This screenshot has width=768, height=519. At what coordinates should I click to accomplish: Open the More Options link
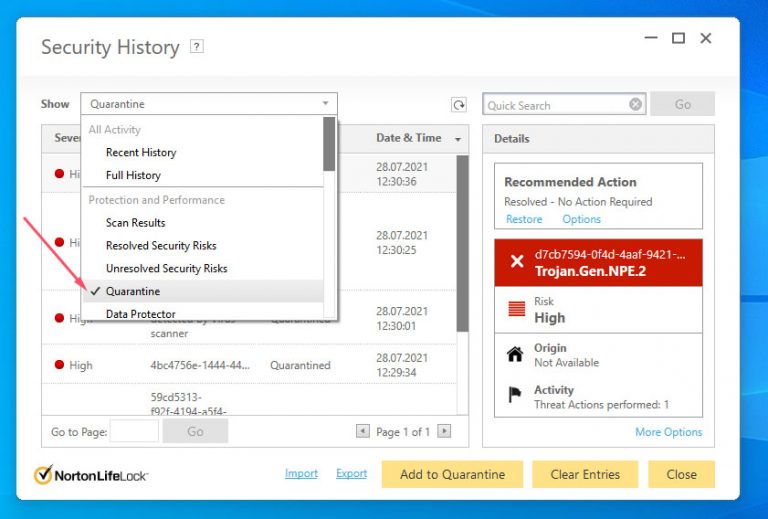(669, 432)
